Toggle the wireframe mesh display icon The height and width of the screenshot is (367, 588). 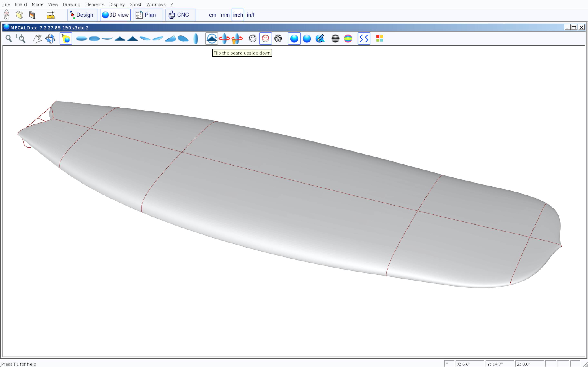point(278,39)
